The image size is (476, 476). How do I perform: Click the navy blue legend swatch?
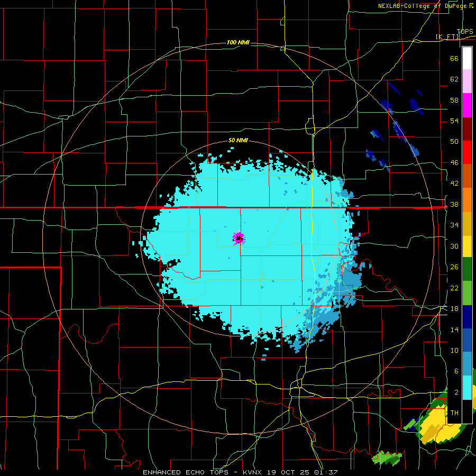click(x=467, y=317)
